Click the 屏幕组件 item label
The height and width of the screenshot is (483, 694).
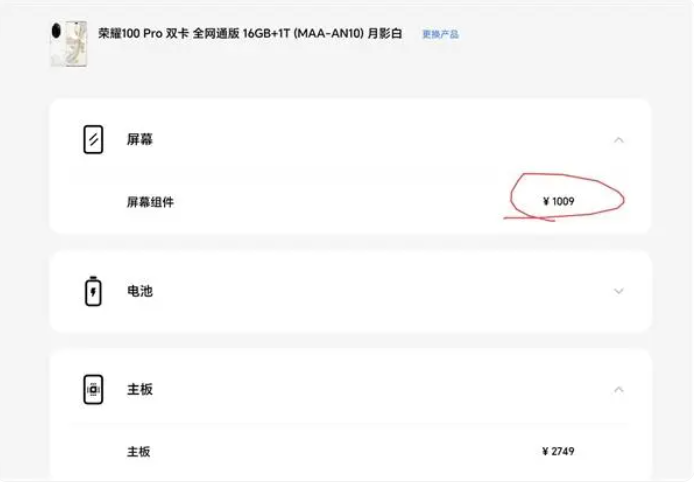tap(150, 202)
